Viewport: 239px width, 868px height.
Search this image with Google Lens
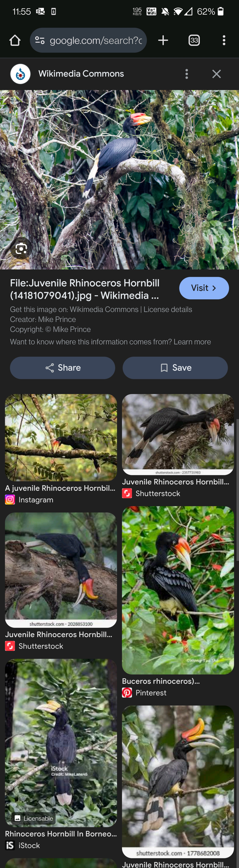pos(21,249)
